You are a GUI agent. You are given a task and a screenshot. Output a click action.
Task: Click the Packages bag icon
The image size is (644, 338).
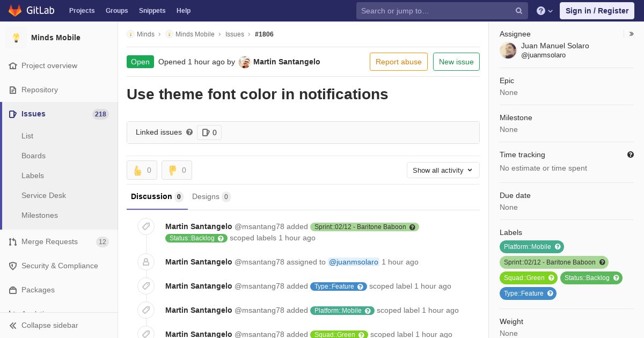13,290
